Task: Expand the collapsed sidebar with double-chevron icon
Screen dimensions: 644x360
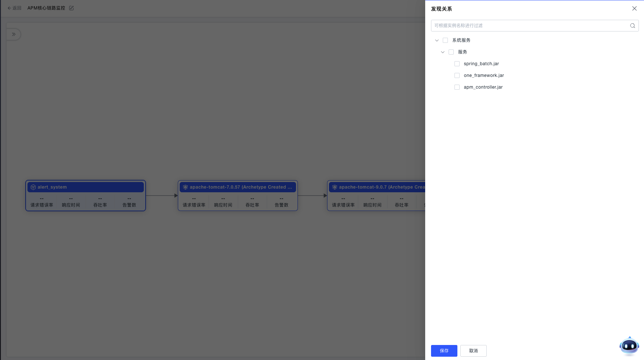Action: tap(14, 34)
